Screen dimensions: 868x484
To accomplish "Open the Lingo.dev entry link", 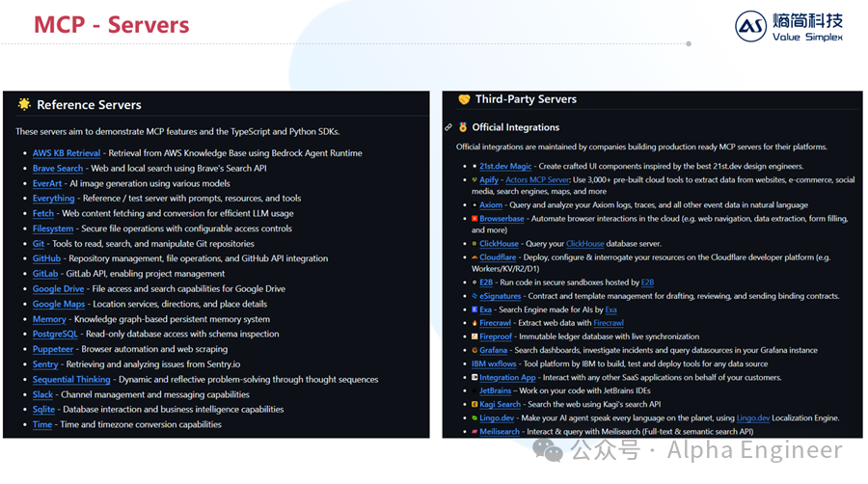I will coord(497,418).
